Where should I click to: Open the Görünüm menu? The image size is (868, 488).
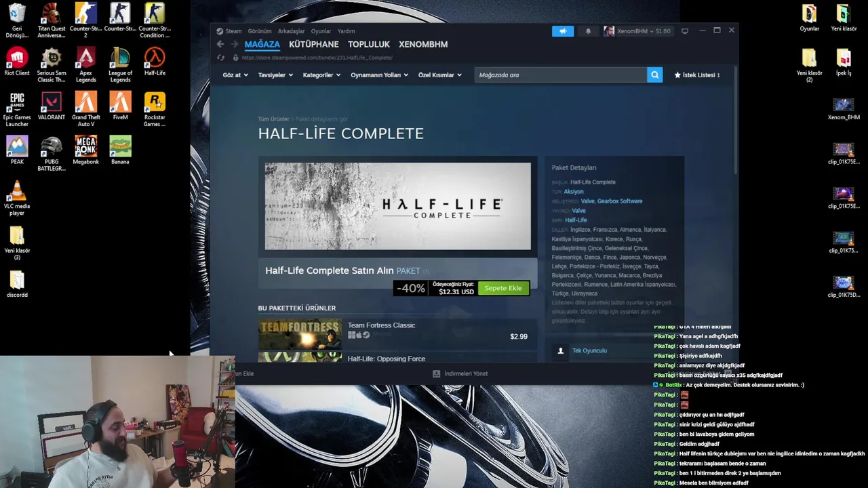click(x=260, y=31)
